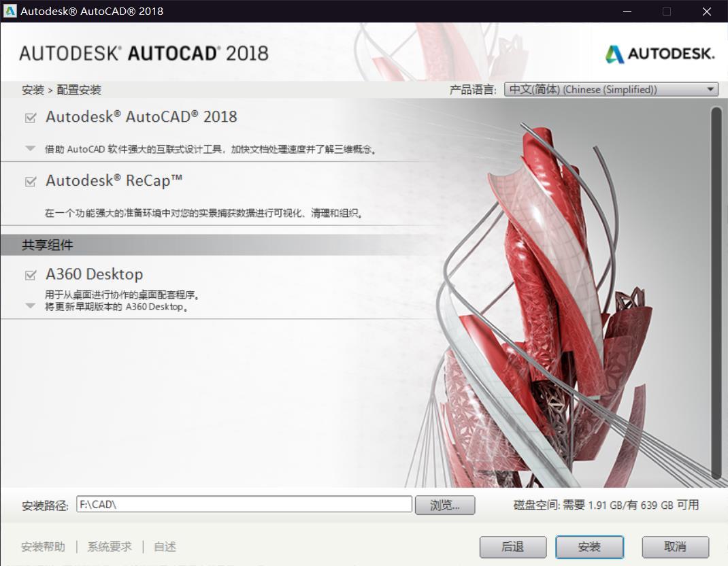728x566 pixels.
Task: Click the Autodesk logo in header
Action: coord(660,54)
